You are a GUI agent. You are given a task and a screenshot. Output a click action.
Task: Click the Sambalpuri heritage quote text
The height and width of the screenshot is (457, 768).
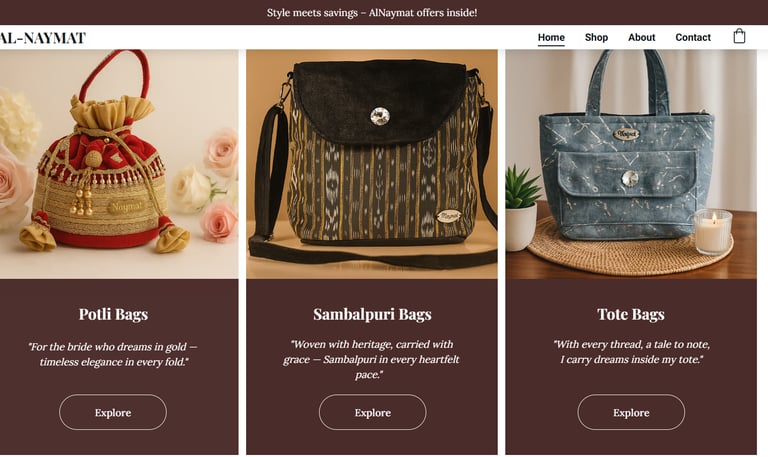click(x=372, y=360)
